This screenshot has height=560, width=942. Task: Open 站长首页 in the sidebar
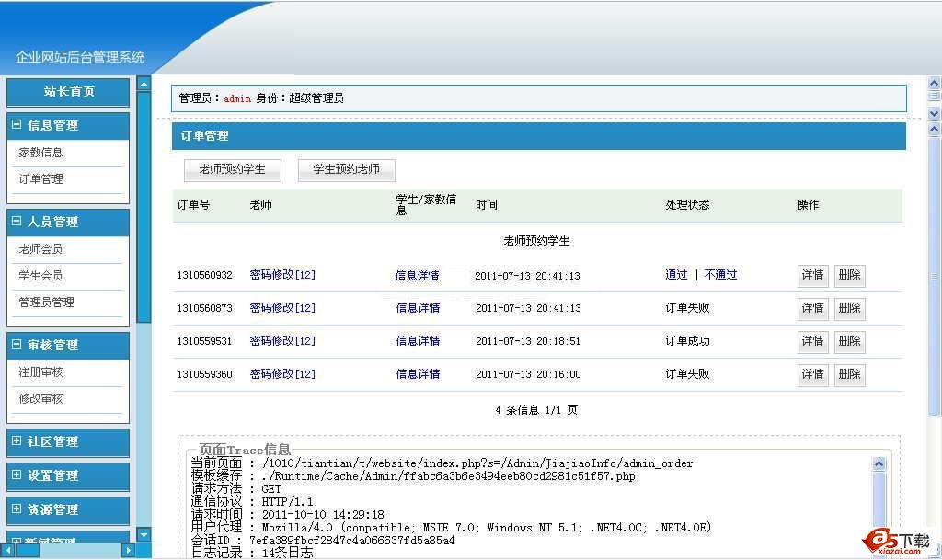pos(68,91)
